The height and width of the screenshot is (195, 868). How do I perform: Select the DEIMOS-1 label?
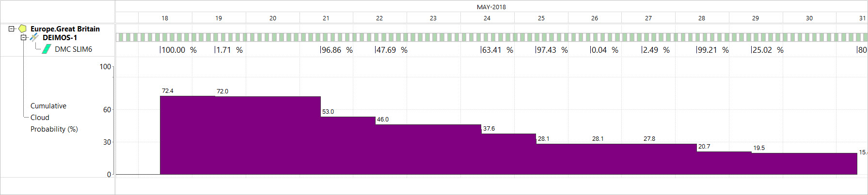[60, 38]
